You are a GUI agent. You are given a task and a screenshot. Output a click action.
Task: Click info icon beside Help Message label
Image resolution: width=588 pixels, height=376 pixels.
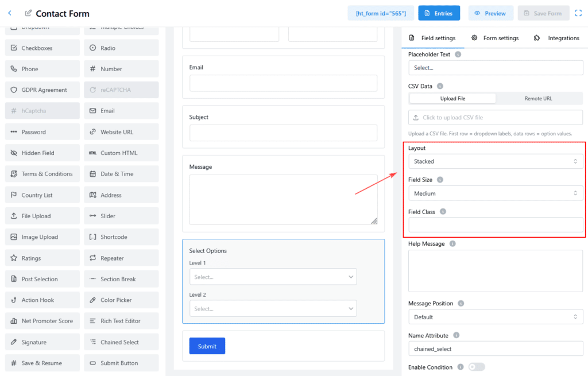[452, 244]
